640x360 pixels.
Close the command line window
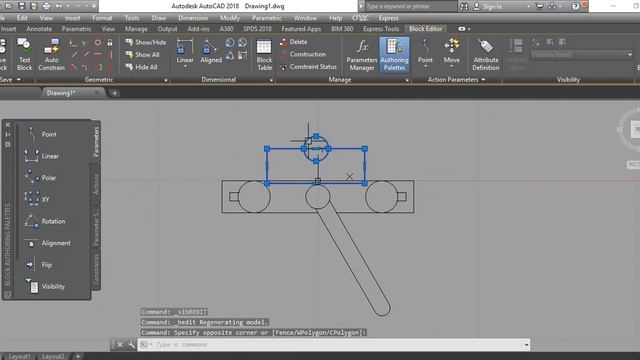click(120, 344)
